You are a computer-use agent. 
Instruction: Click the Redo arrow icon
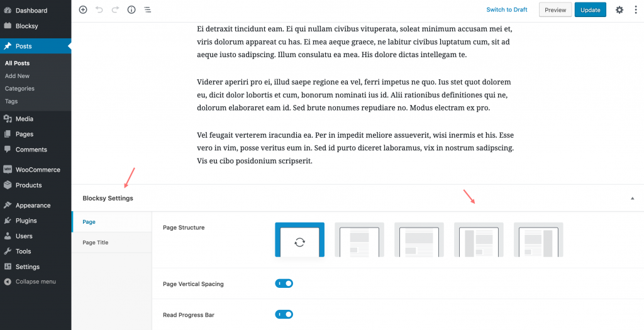(x=115, y=9)
